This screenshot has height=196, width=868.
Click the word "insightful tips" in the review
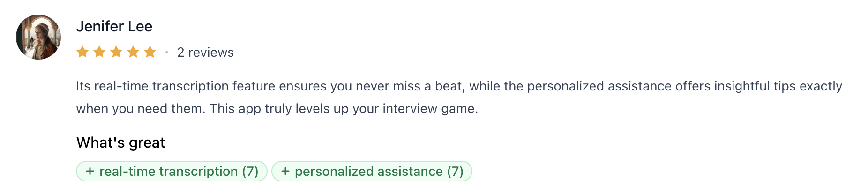click(755, 86)
